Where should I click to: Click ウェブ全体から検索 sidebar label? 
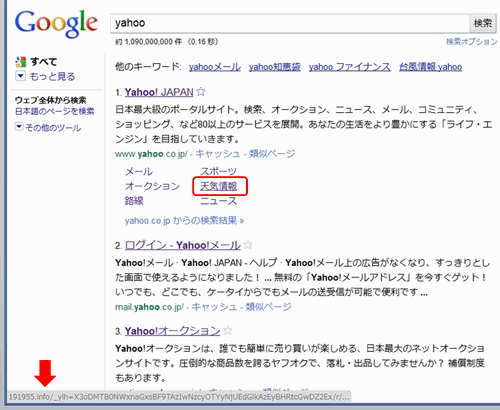(51, 100)
